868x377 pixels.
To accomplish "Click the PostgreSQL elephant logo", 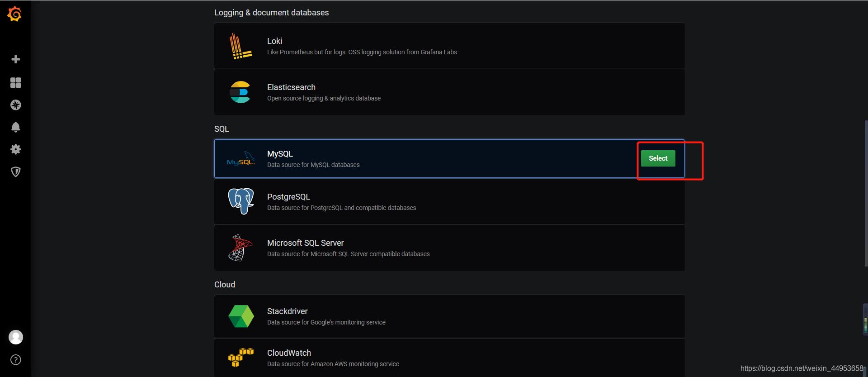I will click(x=241, y=201).
